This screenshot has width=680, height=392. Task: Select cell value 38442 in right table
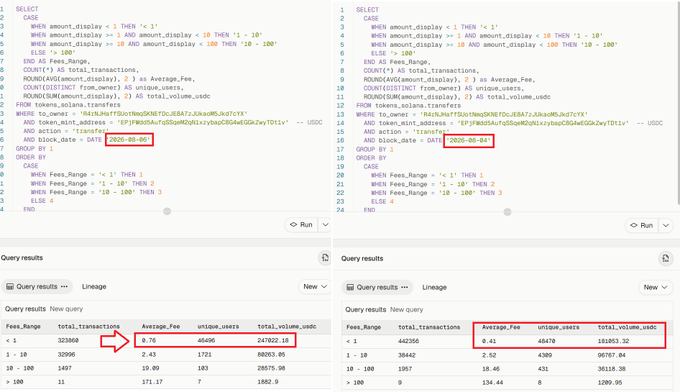407,355
